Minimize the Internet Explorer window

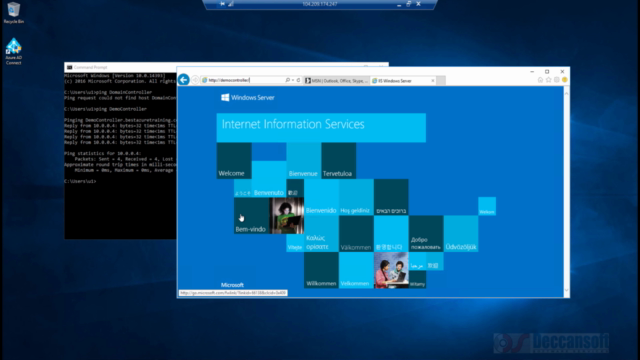(532, 71)
